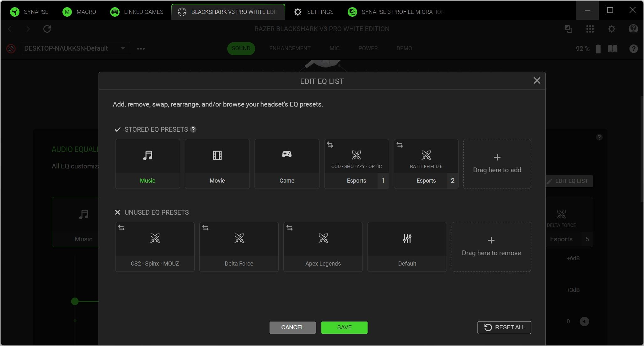Click the device switcher icon near top right
644x346 pixels.
pos(568,29)
